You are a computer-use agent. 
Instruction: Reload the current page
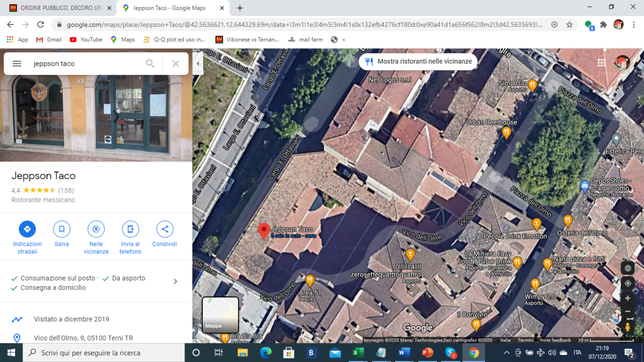[x=40, y=25]
